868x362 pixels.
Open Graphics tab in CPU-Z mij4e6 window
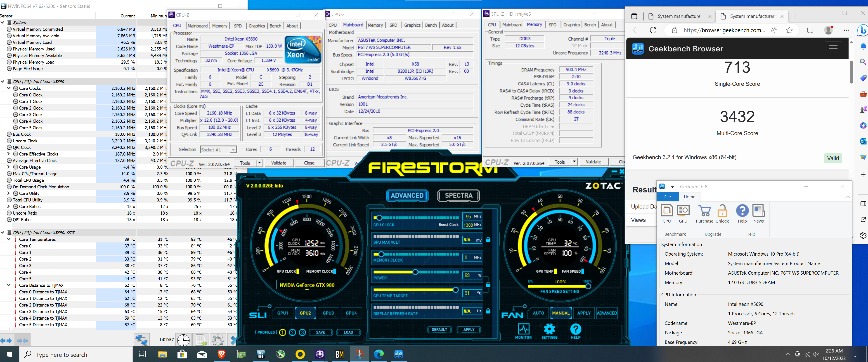coord(571,25)
